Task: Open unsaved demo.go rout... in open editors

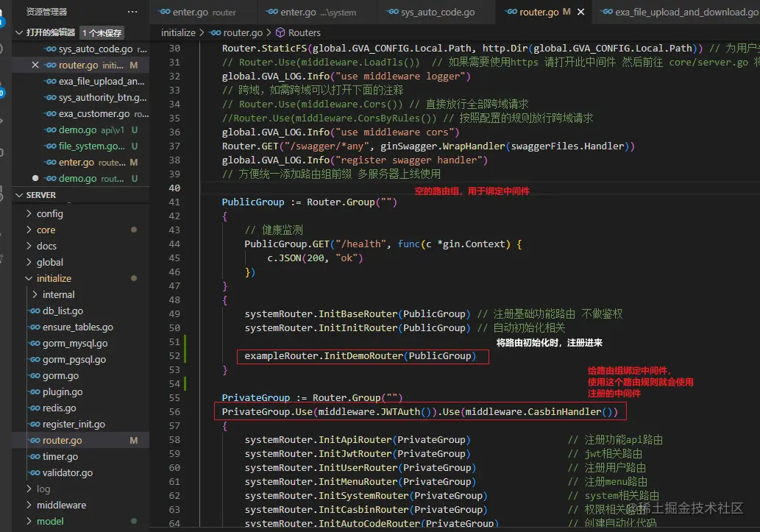Action: pos(80,179)
